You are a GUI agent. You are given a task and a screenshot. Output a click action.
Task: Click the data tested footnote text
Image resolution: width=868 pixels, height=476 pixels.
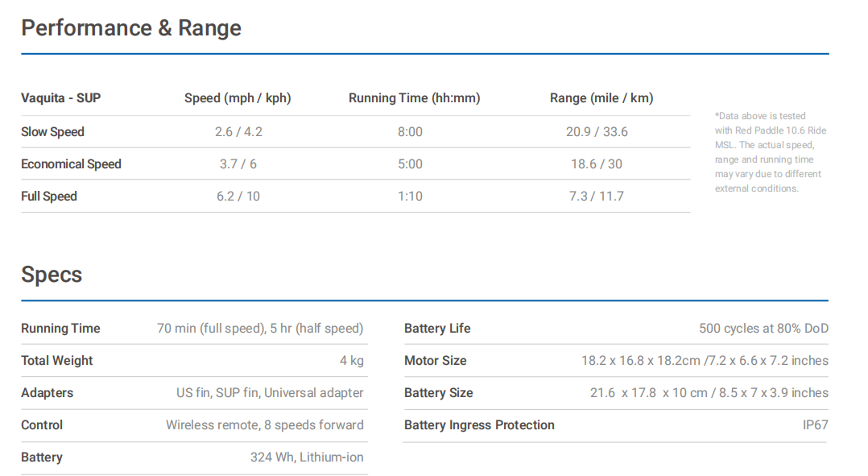click(771, 152)
